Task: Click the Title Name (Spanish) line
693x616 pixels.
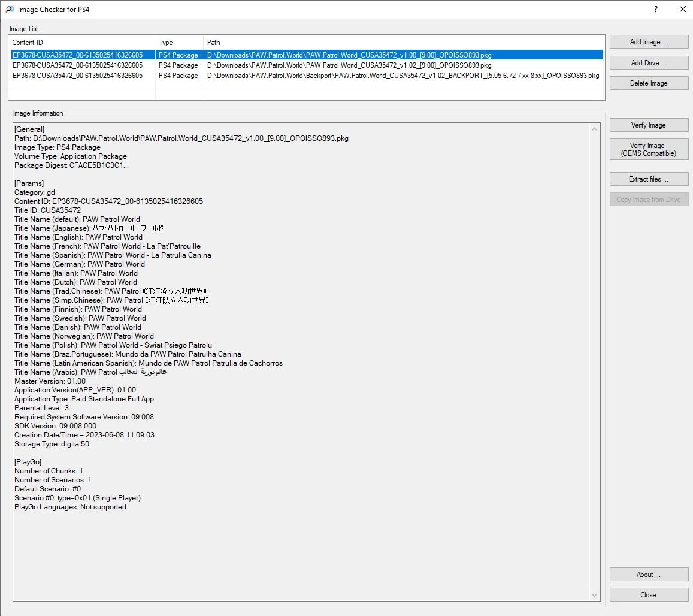Action: [113, 255]
